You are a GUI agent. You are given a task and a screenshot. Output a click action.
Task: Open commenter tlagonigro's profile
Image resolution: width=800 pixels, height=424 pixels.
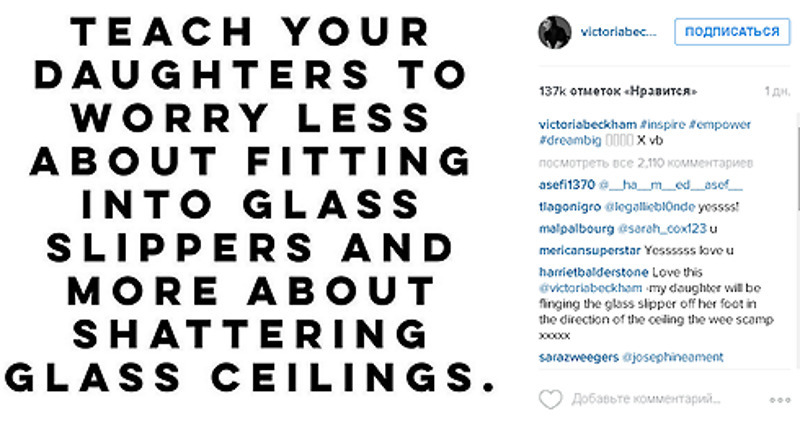569,206
